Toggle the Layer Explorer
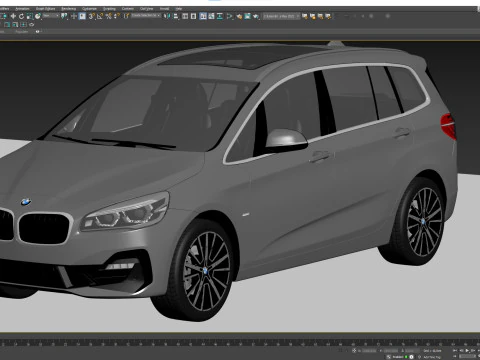This screenshot has width=480, height=360. pos(193,16)
